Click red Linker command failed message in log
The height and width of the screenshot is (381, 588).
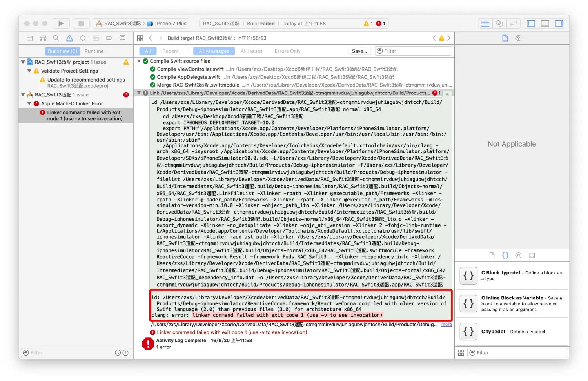[232, 332]
